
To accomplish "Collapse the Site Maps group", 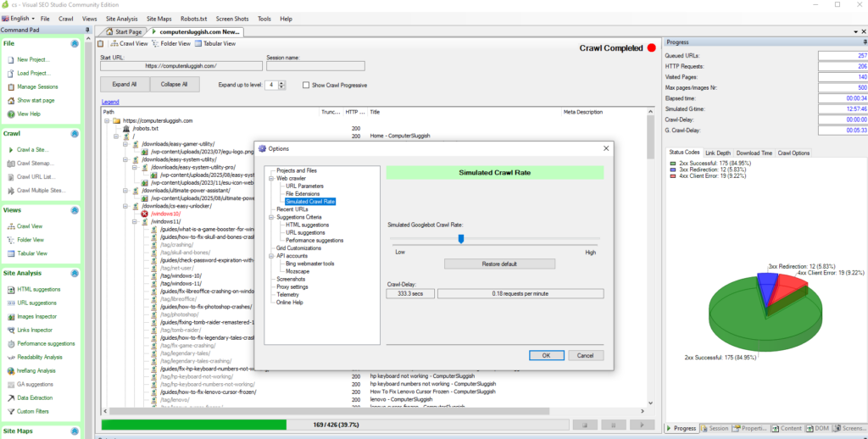I will 75,431.
